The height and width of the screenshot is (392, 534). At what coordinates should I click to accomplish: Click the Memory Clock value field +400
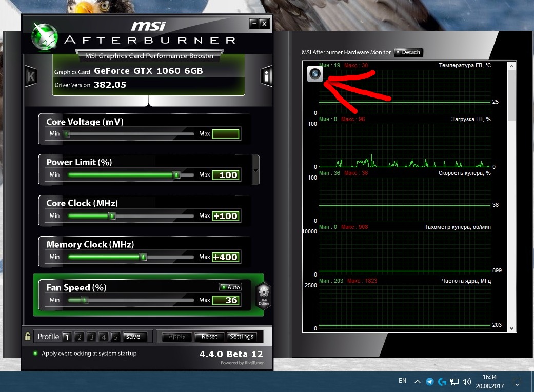pos(226,257)
